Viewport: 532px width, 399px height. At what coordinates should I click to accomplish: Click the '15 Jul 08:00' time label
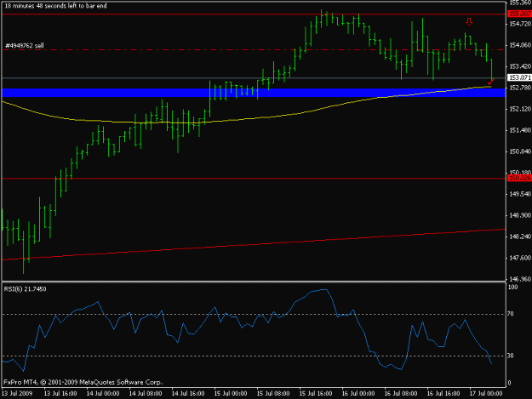click(273, 393)
